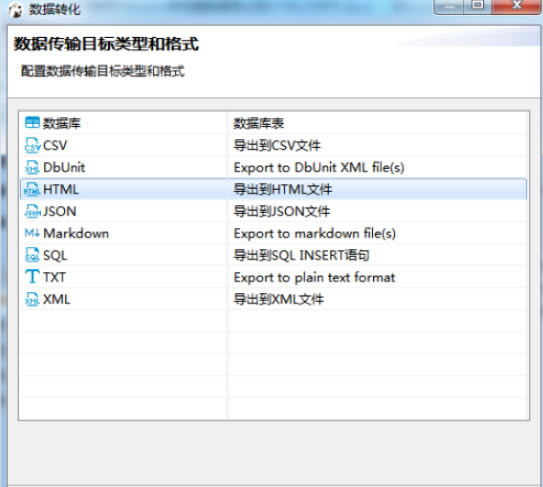This screenshot has height=487, width=543.
Task: Choose the CSV export format label
Action: pyautogui.click(x=55, y=145)
